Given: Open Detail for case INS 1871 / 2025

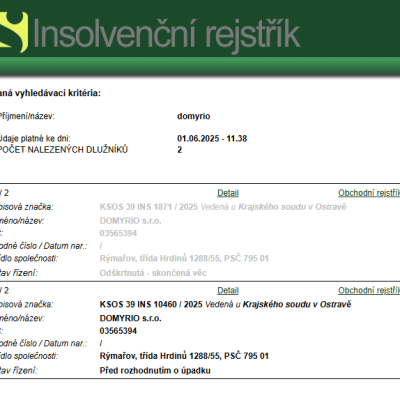Looking at the screenshot, I should [x=228, y=193].
